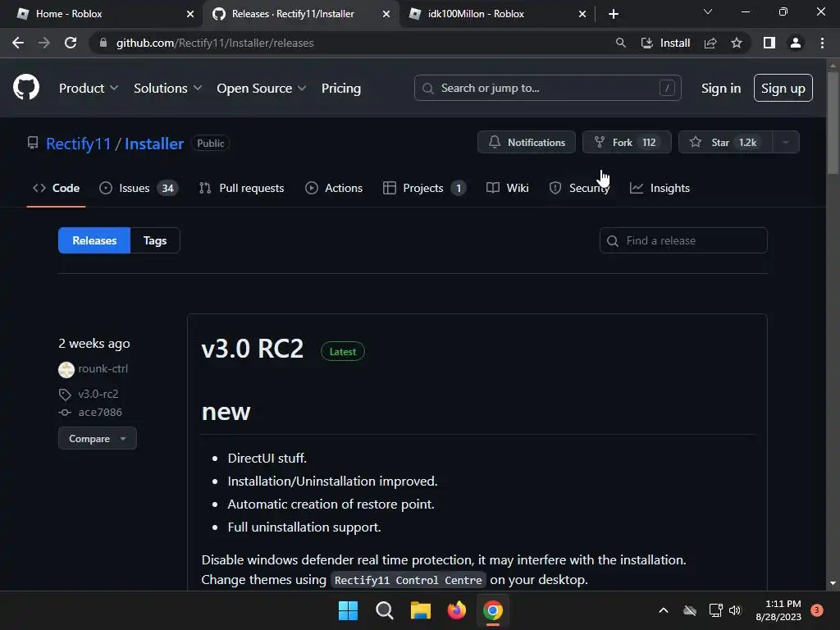This screenshot has height=630, width=840.
Task: Open the Chrome profile icon
Action: pos(796,43)
